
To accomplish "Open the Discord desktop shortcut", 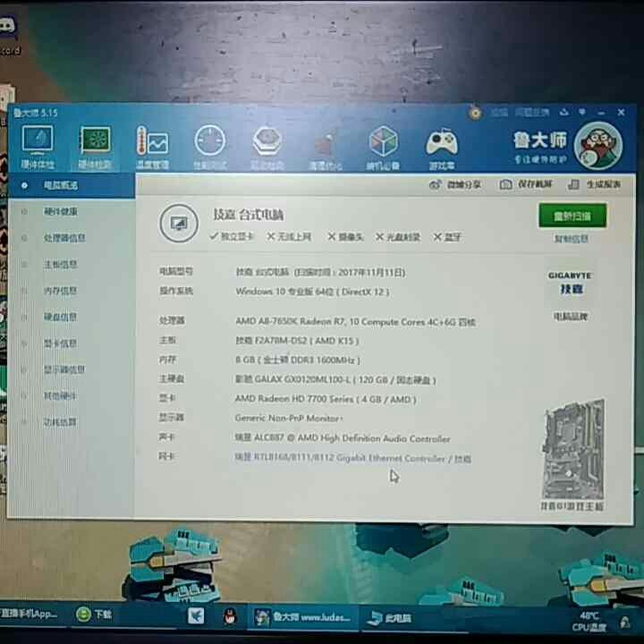I will click(9, 36).
